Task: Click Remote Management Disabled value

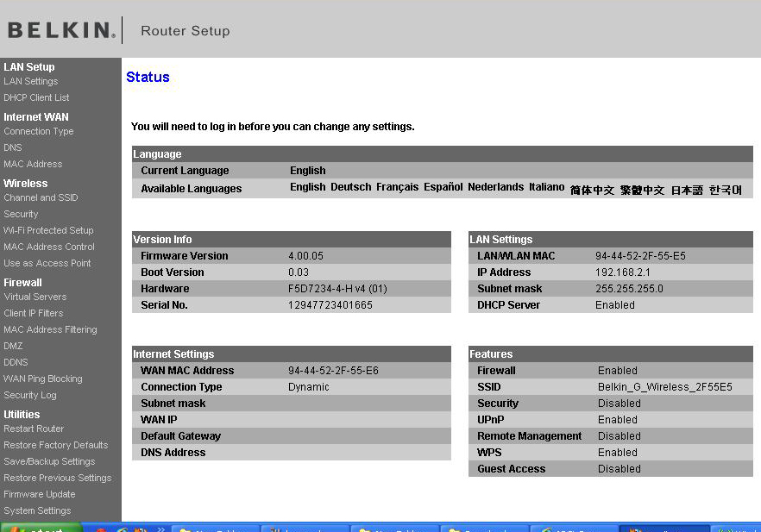Action: click(619, 436)
